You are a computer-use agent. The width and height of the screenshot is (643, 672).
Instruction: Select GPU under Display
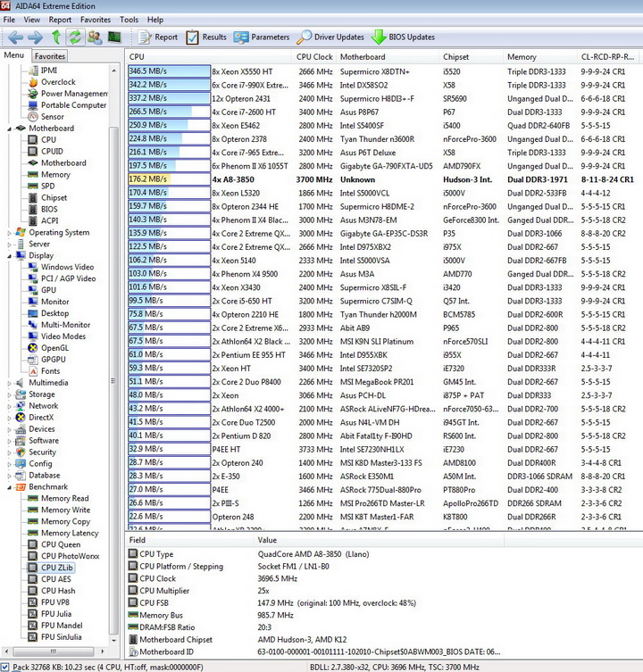point(48,290)
